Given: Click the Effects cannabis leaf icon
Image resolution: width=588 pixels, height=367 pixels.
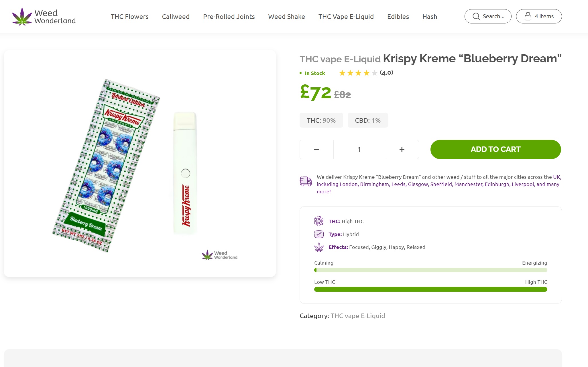Looking at the screenshot, I should coord(319,247).
